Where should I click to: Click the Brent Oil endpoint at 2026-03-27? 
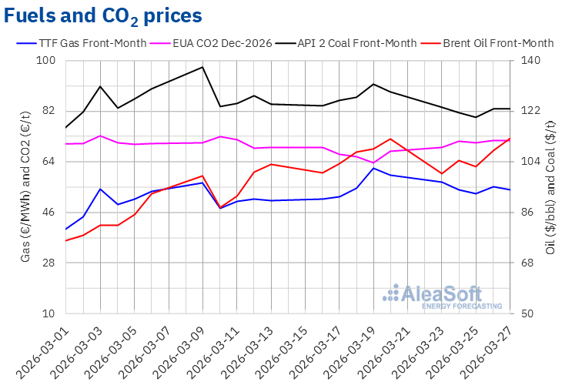pos(510,139)
